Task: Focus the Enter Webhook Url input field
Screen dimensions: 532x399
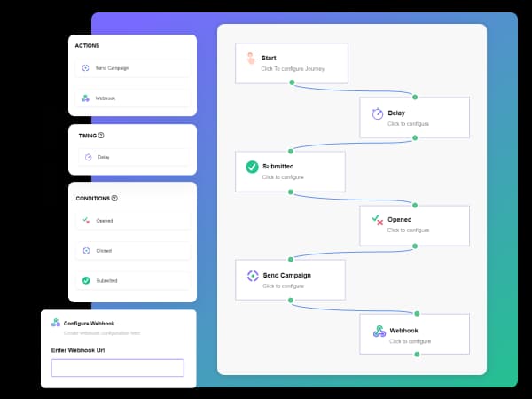Action: (118, 367)
